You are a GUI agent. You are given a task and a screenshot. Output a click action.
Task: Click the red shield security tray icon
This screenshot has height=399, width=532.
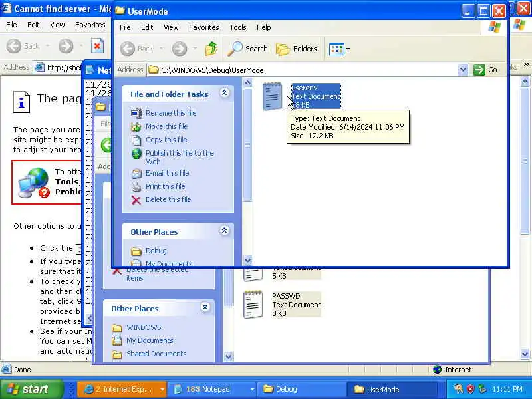[471, 389]
